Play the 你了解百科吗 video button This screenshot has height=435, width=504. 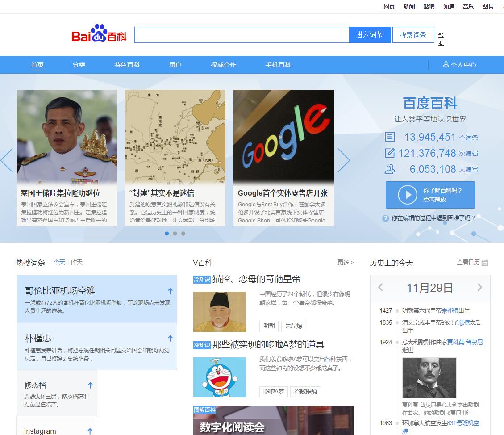pyautogui.click(x=430, y=195)
